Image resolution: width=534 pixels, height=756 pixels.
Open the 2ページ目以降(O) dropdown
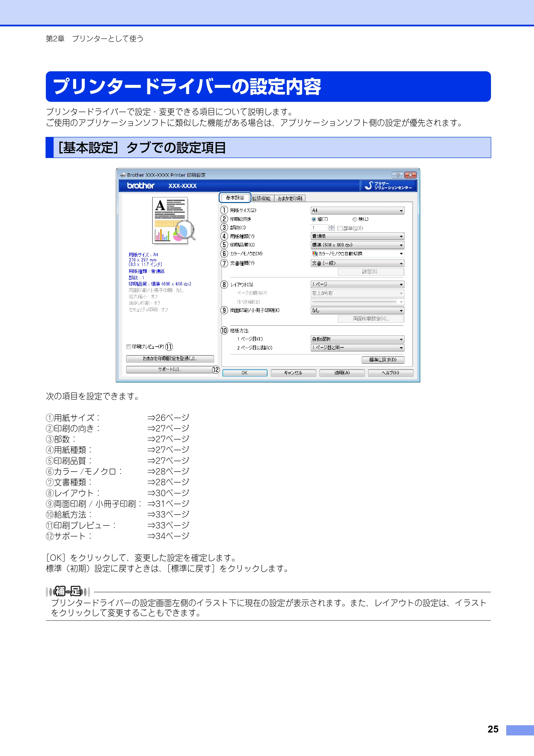click(x=358, y=348)
